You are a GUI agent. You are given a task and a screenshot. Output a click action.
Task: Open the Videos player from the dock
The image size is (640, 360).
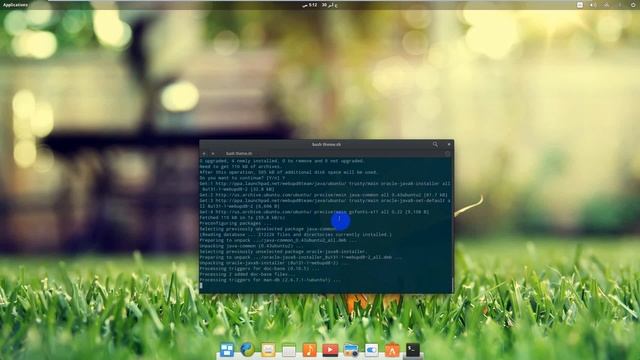point(330,350)
